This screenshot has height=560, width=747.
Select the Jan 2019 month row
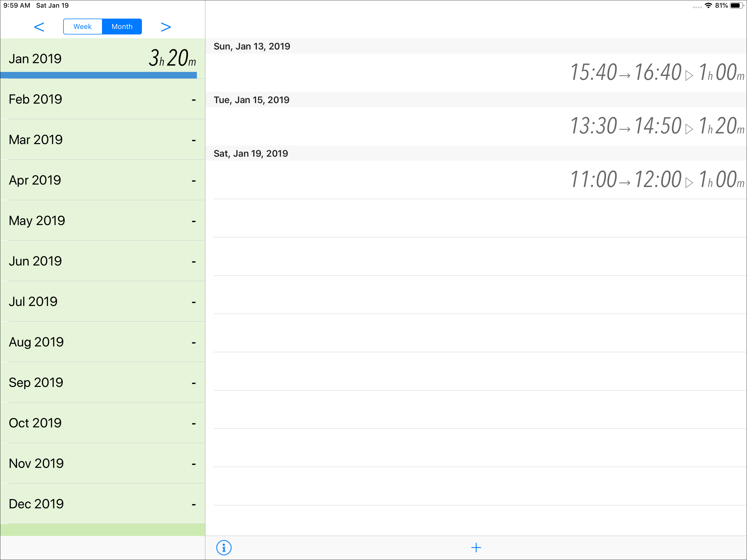[x=103, y=59]
